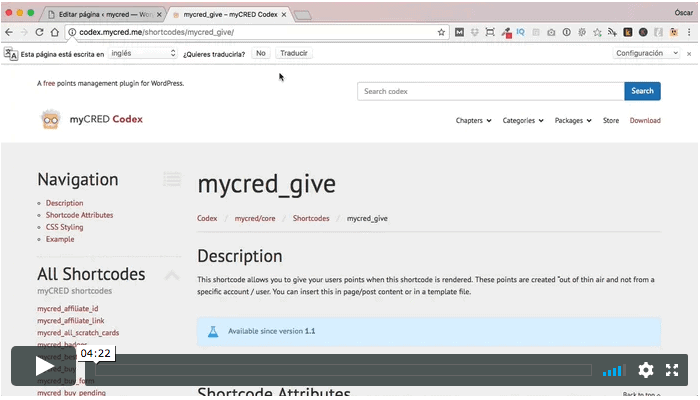The width and height of the screenshot is (700, 400).
Task: Open a new browser tab
Action: (303, 16)
